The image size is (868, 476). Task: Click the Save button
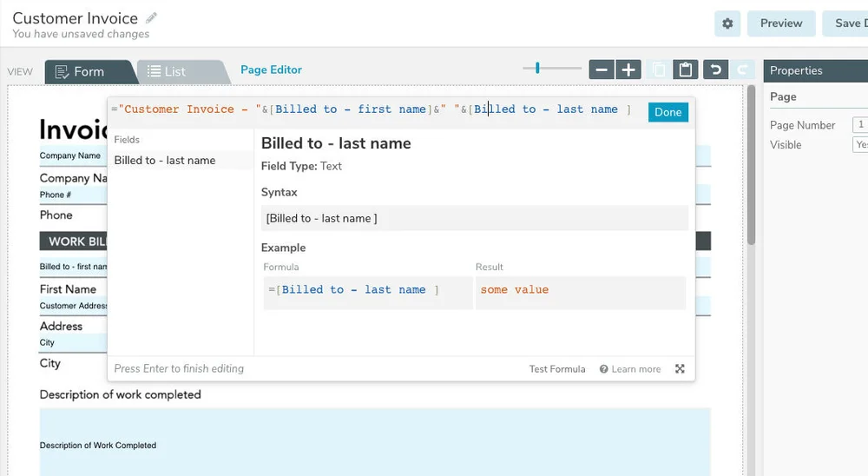point(845,23)
